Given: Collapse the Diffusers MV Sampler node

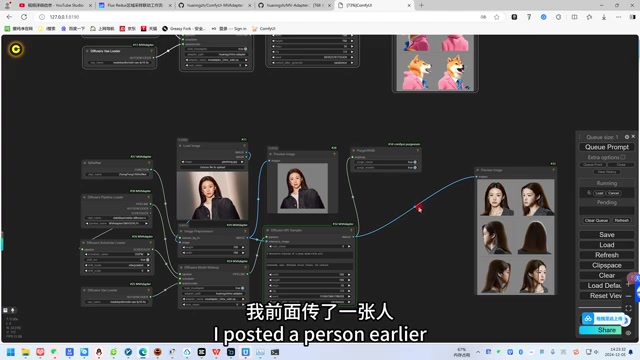Looking at the screenshot, I should click(267, 230).
